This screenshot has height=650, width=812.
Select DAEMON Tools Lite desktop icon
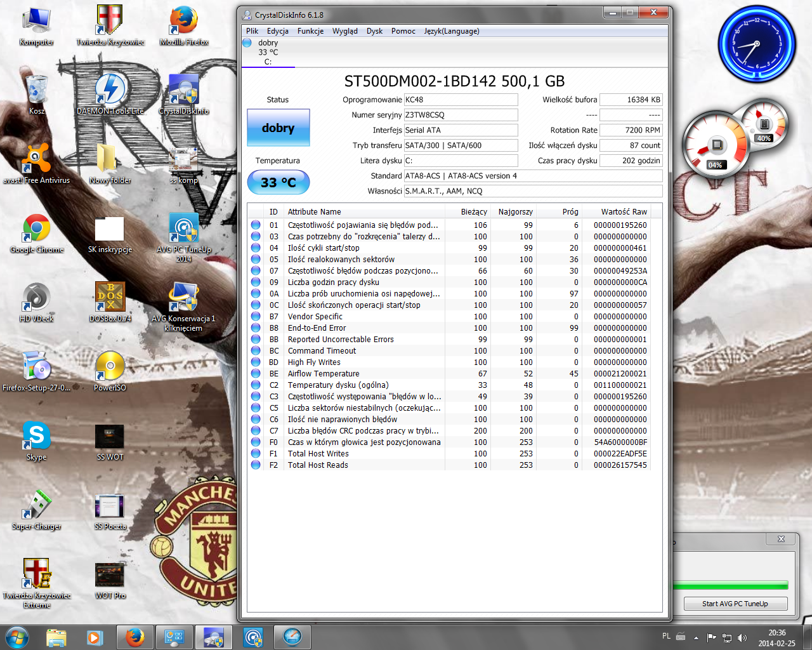(110, 95)
